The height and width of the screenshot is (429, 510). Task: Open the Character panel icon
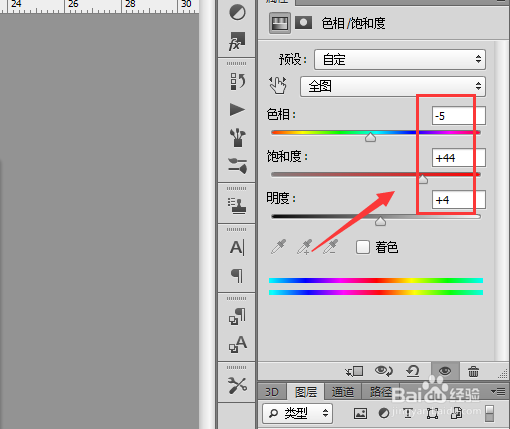pyautogui.click(x=237, y=248)
